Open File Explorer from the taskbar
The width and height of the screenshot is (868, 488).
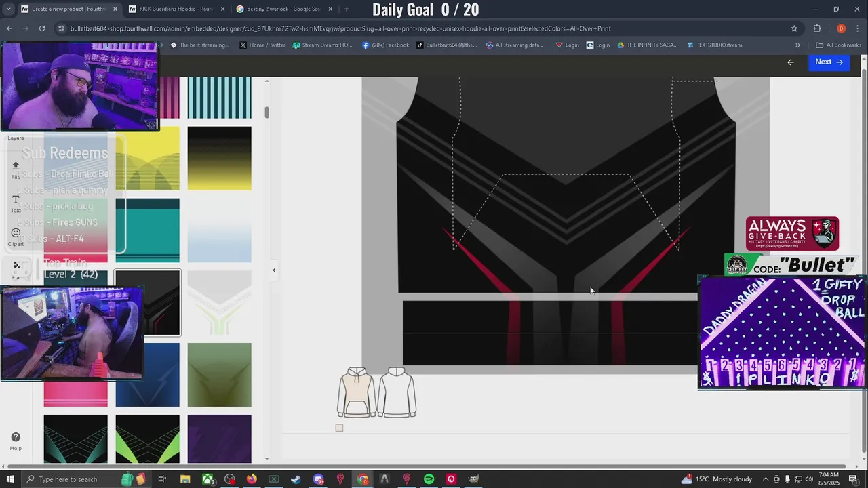pos(185,479)
